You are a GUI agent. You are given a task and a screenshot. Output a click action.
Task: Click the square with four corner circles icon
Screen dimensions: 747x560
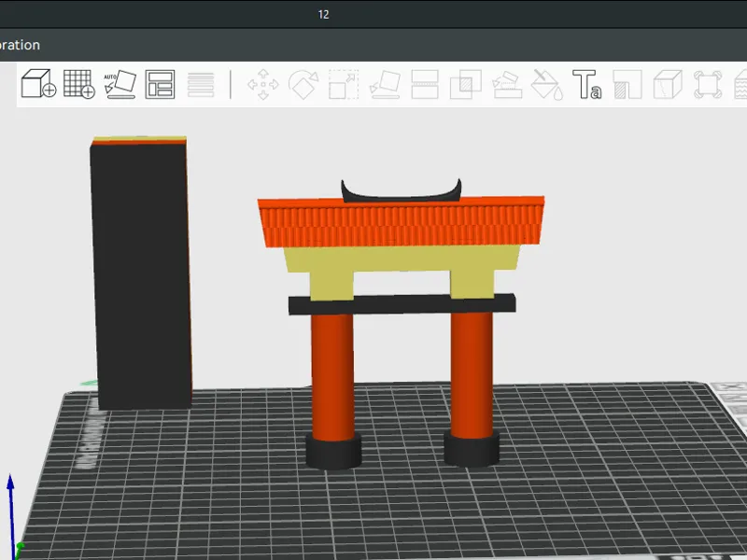(708, 84)
